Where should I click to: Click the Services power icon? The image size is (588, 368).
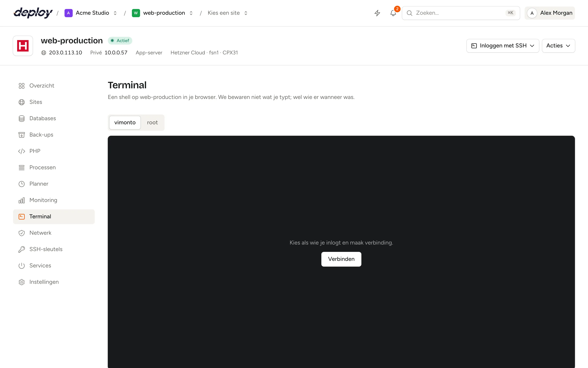tap(22, 266)
